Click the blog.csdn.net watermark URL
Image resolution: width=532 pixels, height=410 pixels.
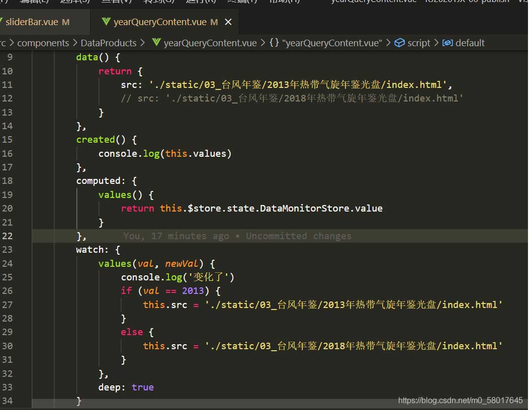point(460,400)
